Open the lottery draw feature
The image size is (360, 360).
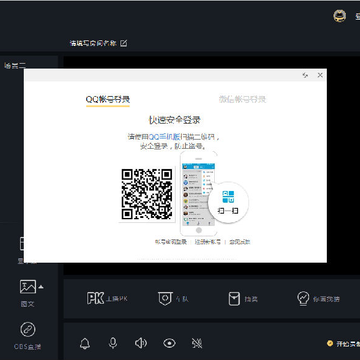(243, 299)
